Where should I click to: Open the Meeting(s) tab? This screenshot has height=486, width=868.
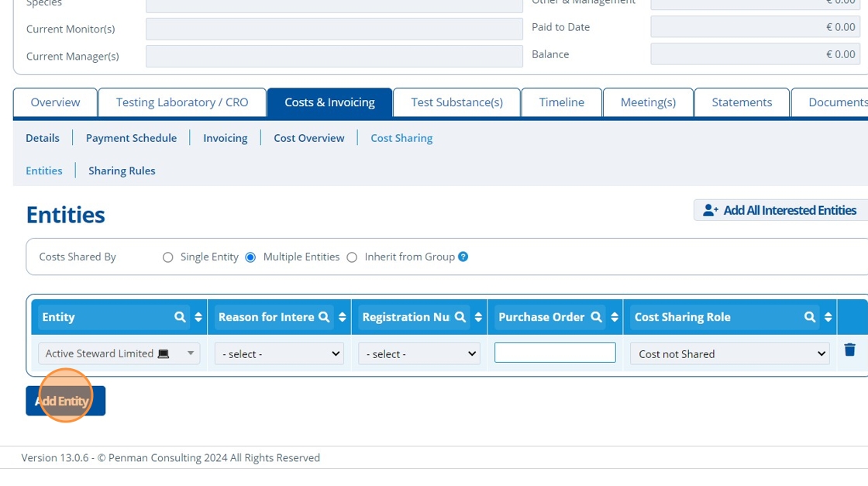[x=648, y=102]
